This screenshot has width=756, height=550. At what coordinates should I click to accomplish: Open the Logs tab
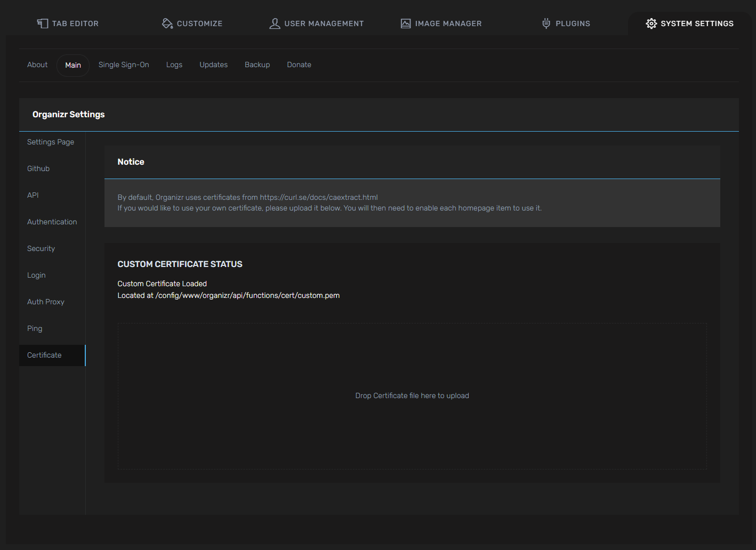pyautogui.click(x=174, y=64)
